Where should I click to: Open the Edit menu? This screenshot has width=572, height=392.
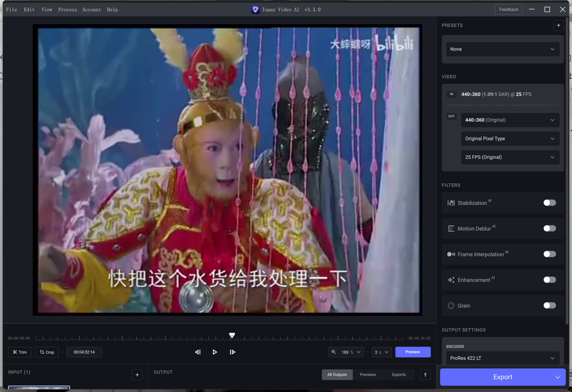coord(29,9)
